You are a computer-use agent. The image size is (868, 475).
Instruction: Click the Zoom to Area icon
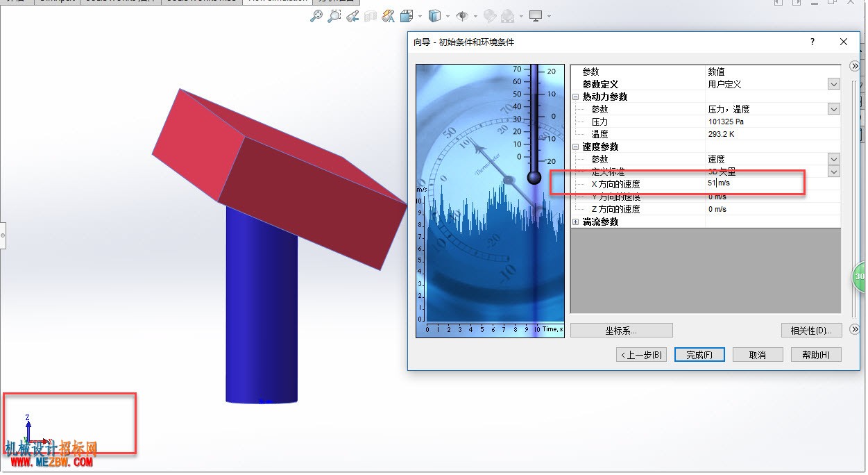(x=334, y=15)
